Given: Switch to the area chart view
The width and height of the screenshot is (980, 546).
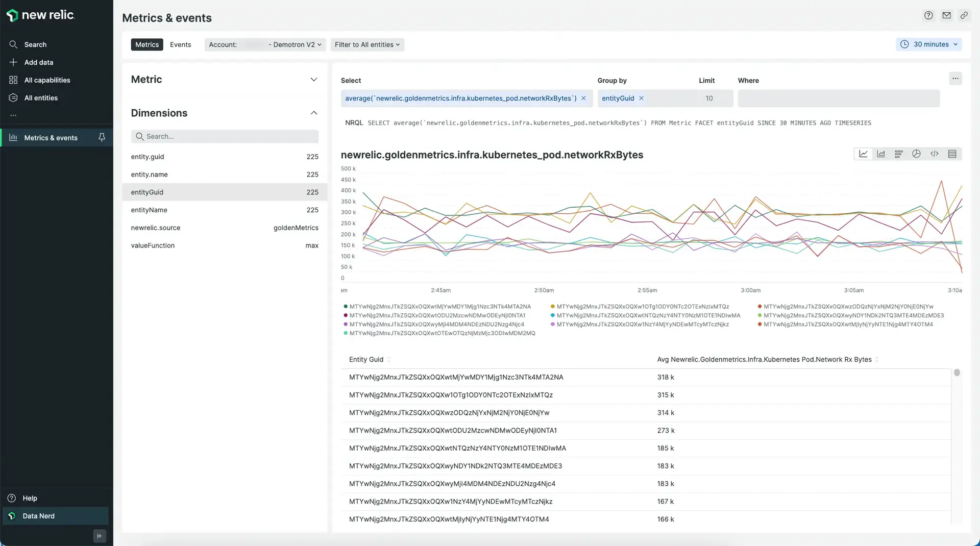Looking at the screenshot, I should [x=881, y=154].
